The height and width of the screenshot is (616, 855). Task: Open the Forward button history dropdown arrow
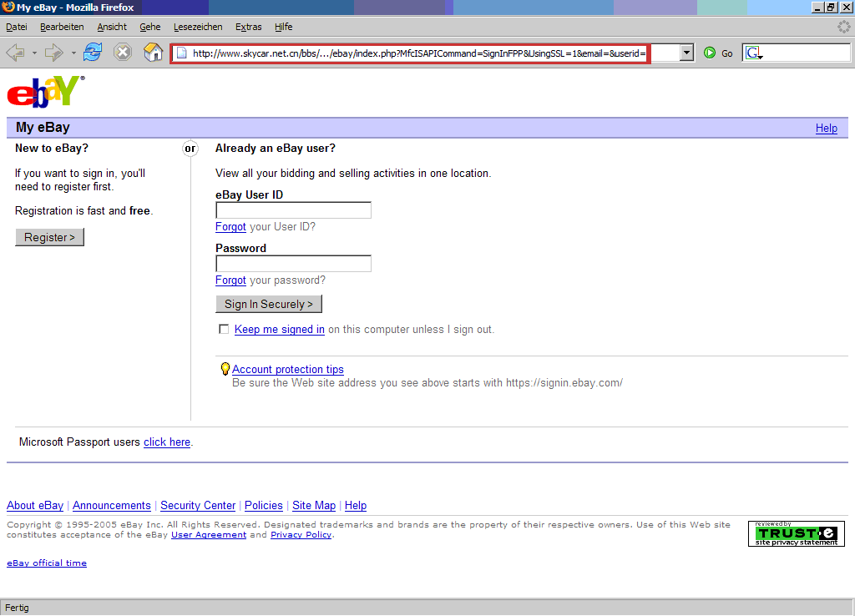click(x=73, y=53)
